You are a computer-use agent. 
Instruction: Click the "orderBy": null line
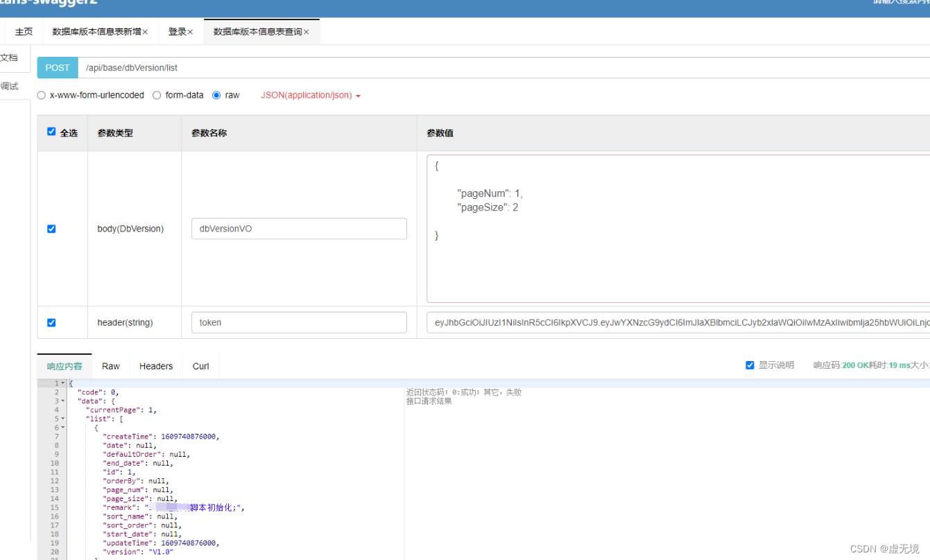pyautogui.click(x=135, y=481)
